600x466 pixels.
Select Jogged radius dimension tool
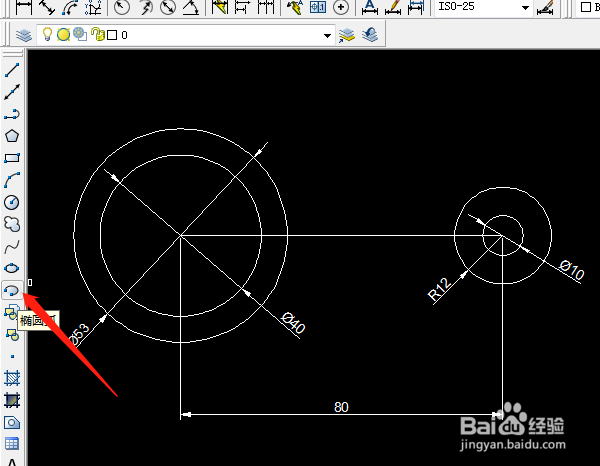click(x=145, y=7)
